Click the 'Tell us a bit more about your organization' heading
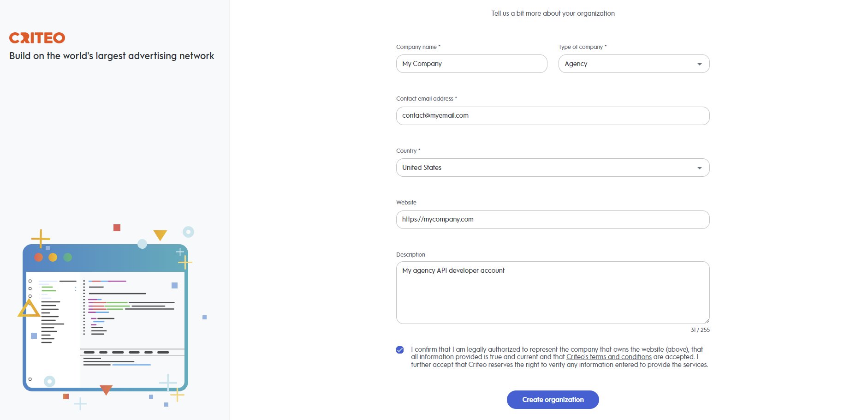The width and height of the screenshot is (868, 420). pyautogui.click(x=553, y=13)
